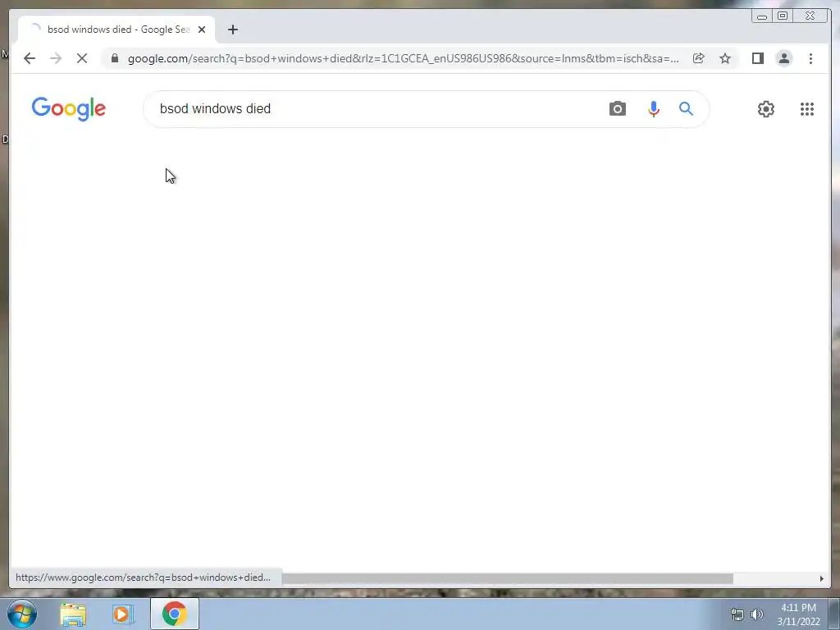Screen dimensions: 840x630
Task: Bookmark this page with the star
Action: 725,58
